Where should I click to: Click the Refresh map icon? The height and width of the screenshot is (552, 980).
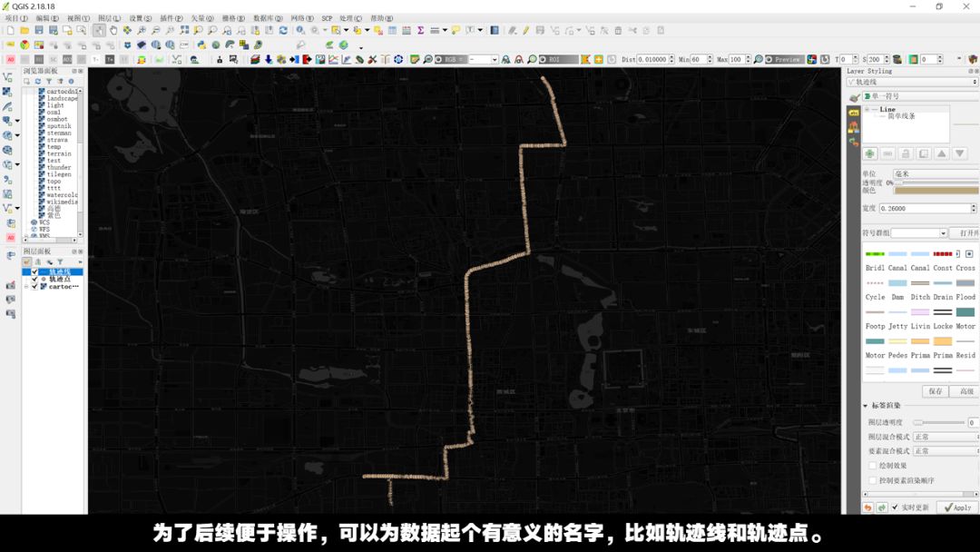pyautogui.click(x=283, y=30)
